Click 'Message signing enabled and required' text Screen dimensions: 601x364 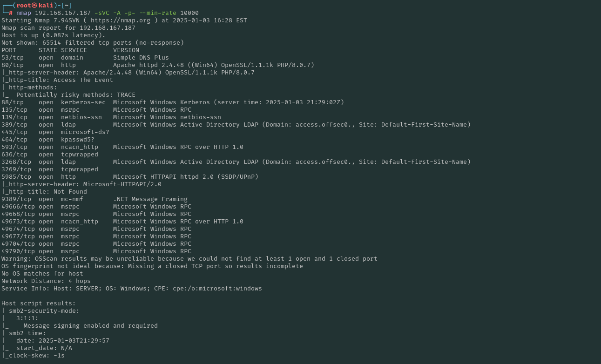90,326
